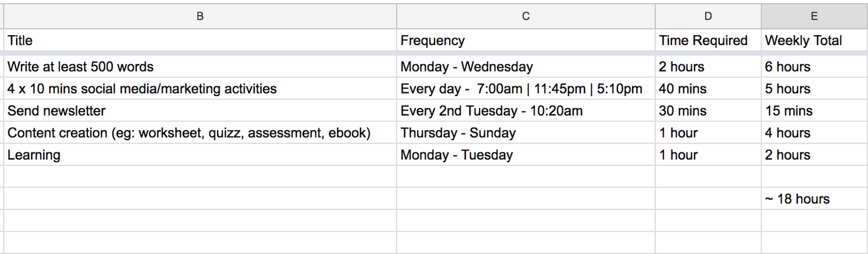Select the Content creation title cell

coord(200,132)
